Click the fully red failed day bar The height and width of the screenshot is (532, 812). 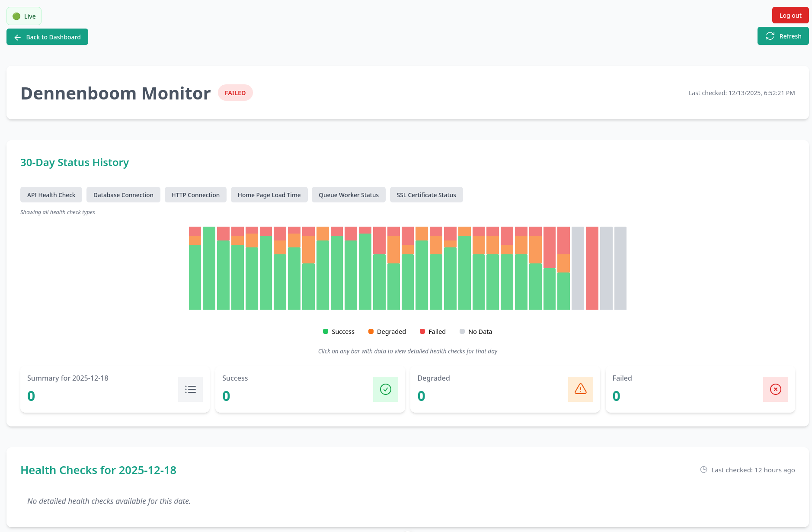point(592,268)
